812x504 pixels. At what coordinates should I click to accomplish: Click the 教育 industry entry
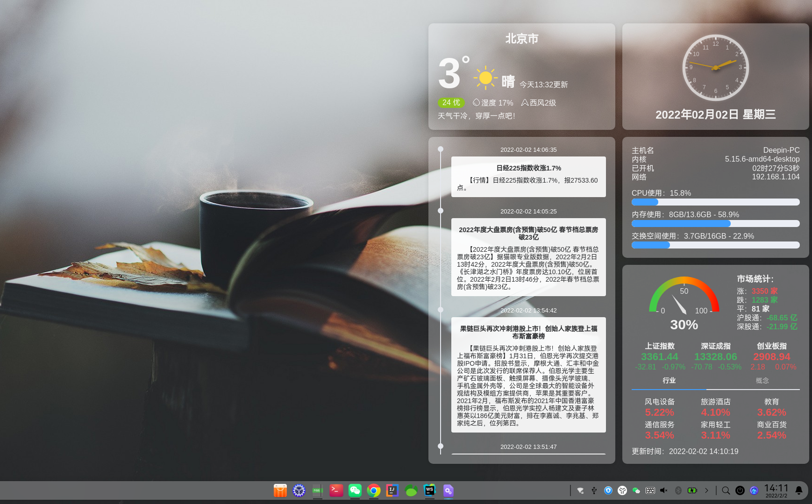[772, 408]
